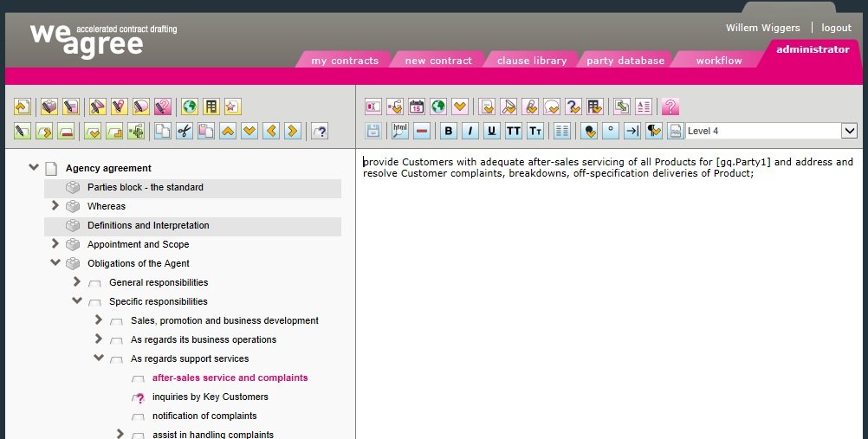This screenshot has width=868, height=439.
Task: Click the logout link
Action: click(836, 28)
